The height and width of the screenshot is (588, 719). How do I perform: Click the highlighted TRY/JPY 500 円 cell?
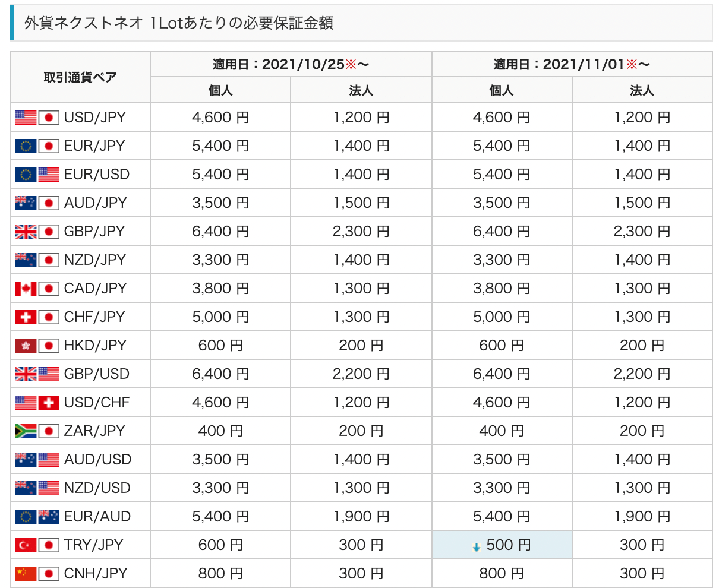coord(502,545)
